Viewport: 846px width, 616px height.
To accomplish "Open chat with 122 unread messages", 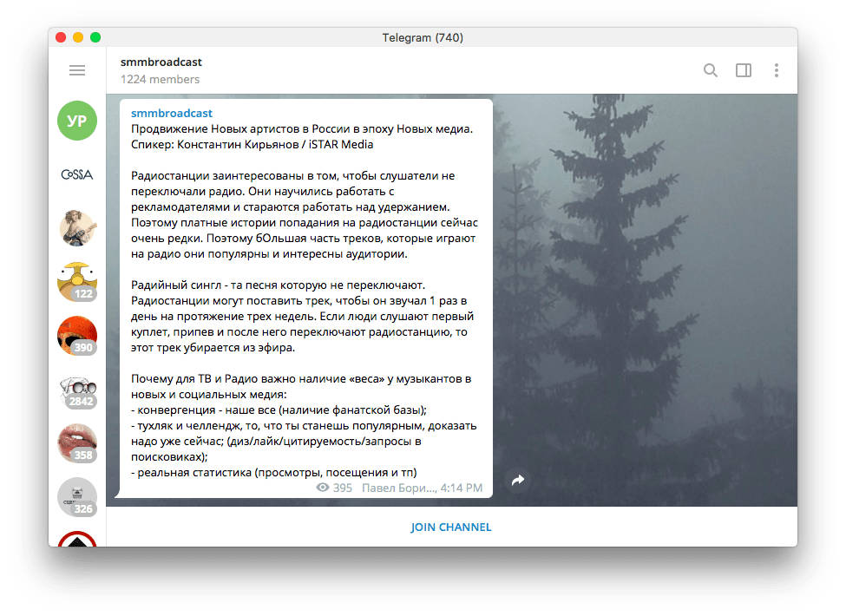I will coord(77,282).
